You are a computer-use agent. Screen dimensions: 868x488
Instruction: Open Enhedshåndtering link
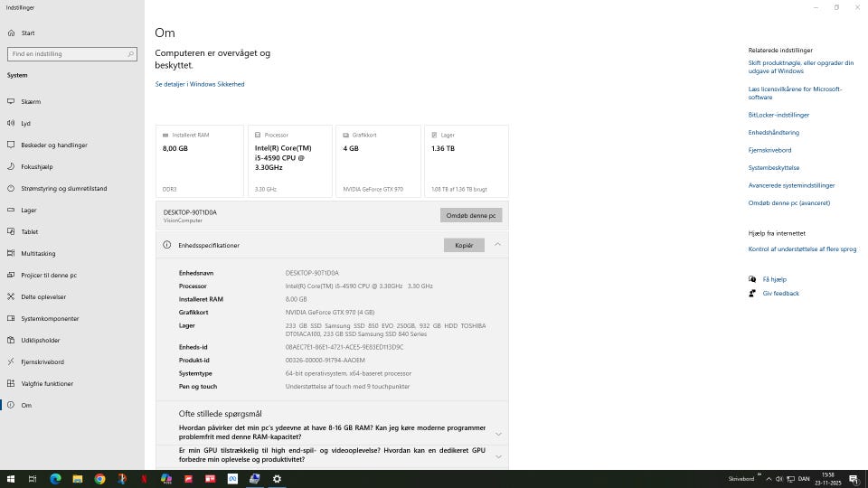click(774, 133)
